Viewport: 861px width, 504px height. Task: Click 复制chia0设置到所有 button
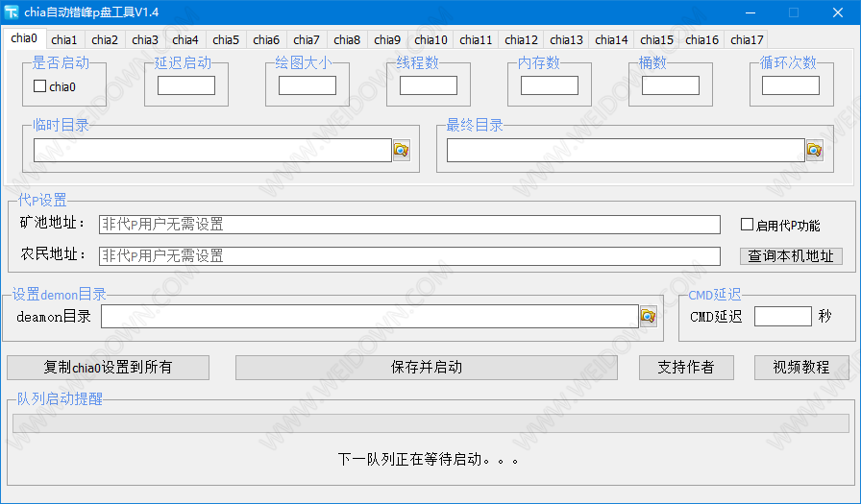[109, 368]
